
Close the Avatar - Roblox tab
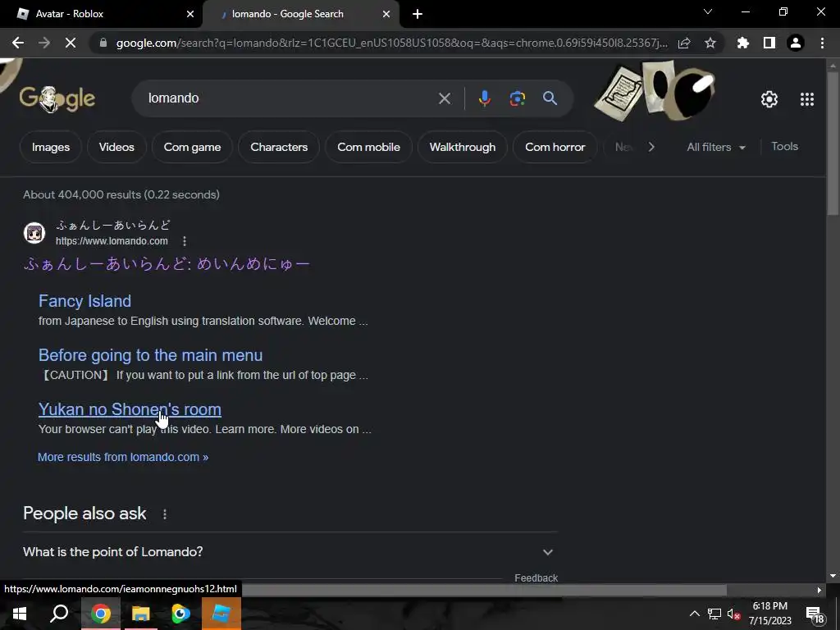coord(190,14)
